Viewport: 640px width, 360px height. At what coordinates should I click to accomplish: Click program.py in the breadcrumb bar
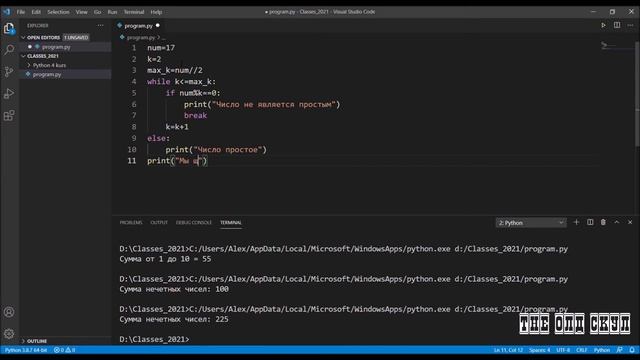(141, 38)
